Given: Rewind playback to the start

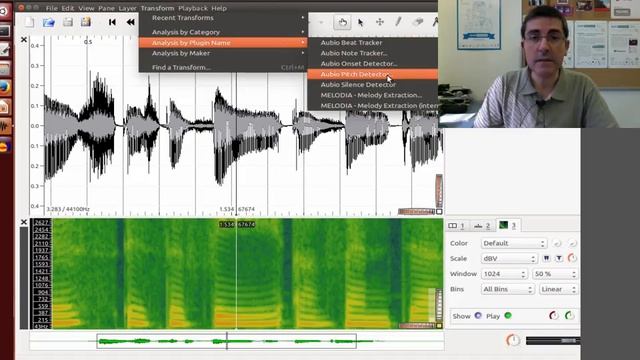Looking at the screenshot, I should (x=112, y=22).
